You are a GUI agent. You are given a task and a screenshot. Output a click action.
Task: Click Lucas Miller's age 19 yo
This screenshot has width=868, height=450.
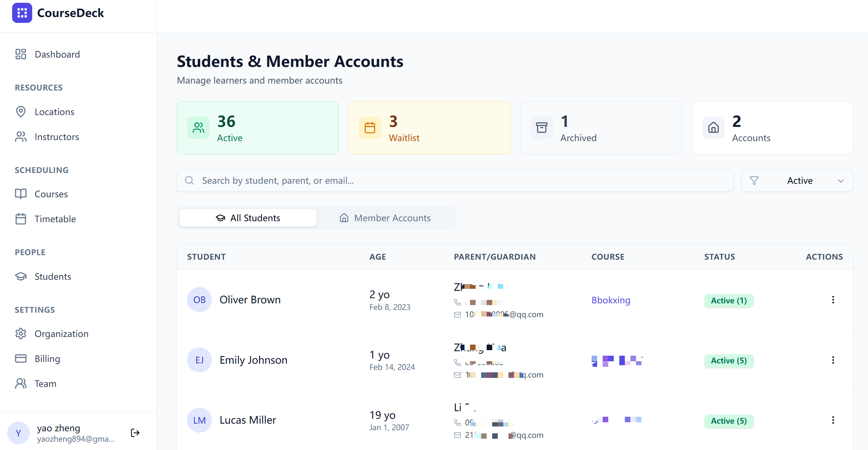(x=382, y=415)
